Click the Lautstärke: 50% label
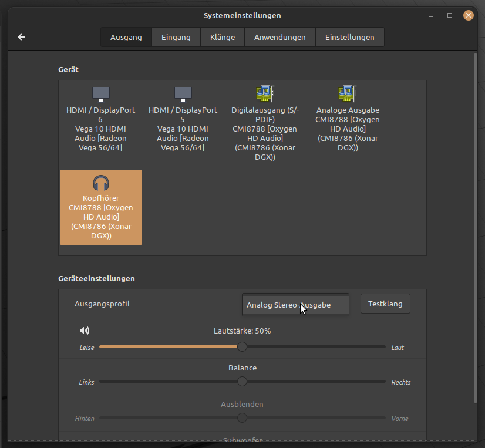 (242, 331)
